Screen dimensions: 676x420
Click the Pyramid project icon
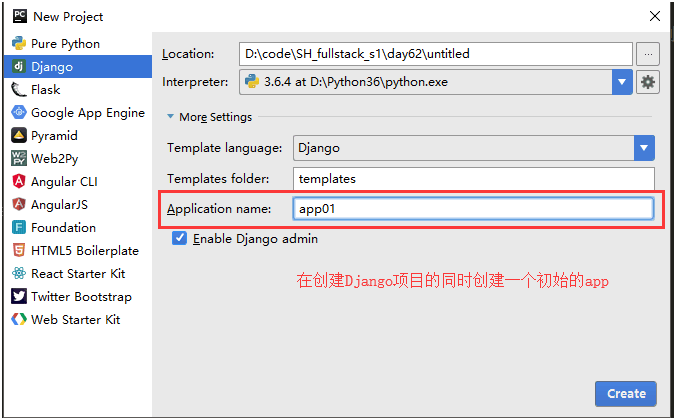pyautogui.click(x=19, y=135)
